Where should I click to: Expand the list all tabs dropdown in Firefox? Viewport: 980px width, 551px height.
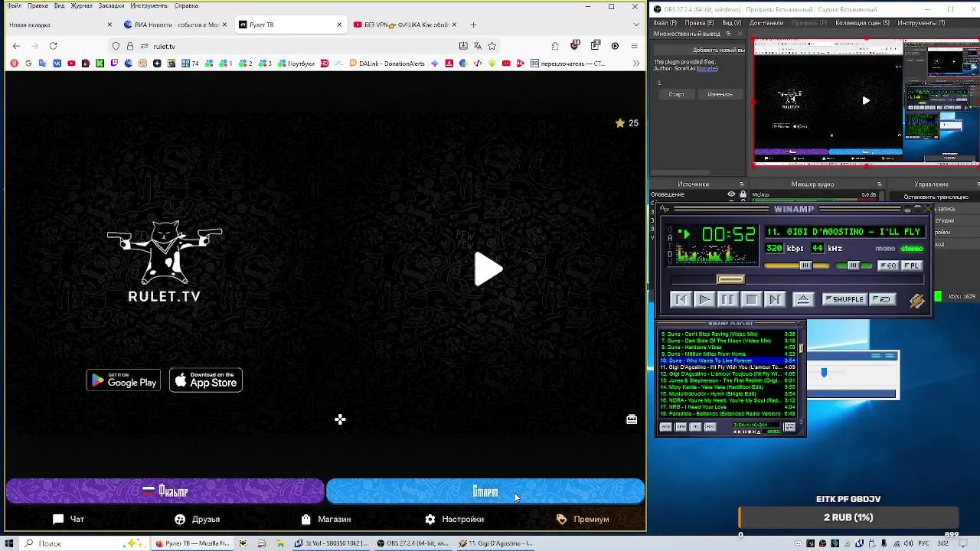(635, 24)
